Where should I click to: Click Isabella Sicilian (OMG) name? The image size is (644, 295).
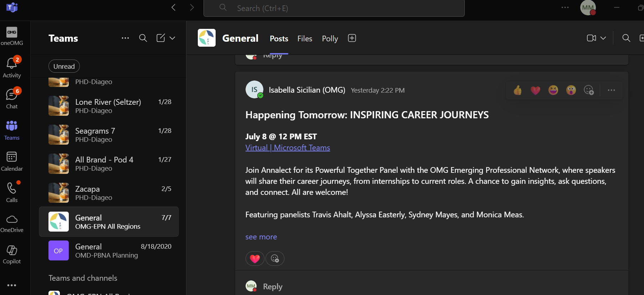tap(307, 90)
